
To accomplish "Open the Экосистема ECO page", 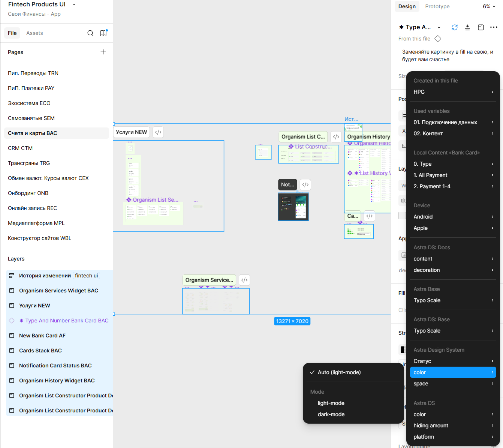I will pyautogui.click(x=57, y=103).
